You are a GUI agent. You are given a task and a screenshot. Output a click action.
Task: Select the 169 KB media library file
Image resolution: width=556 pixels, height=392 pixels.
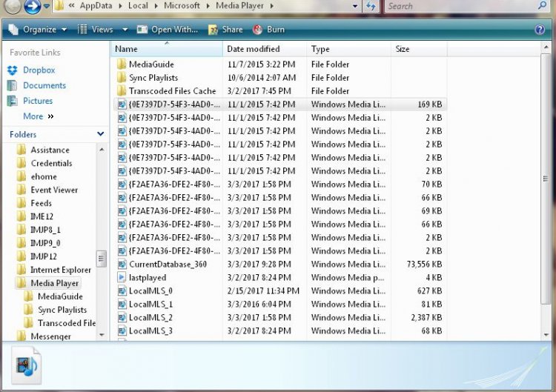click(x=280, y=104)
